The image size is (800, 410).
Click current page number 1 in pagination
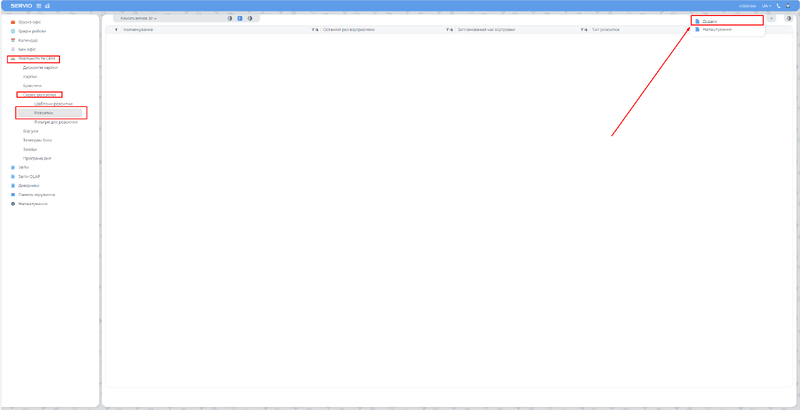pyautogui.click(x=240, y=19)
